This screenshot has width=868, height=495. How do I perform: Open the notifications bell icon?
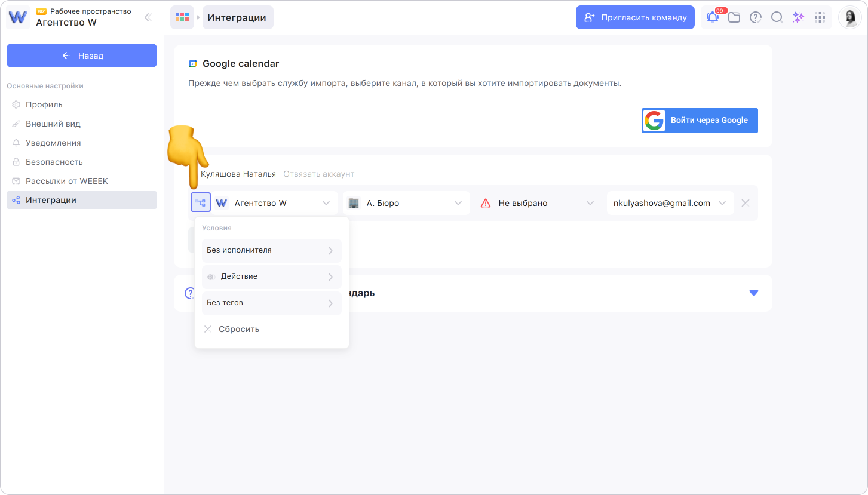coord(712,17)
